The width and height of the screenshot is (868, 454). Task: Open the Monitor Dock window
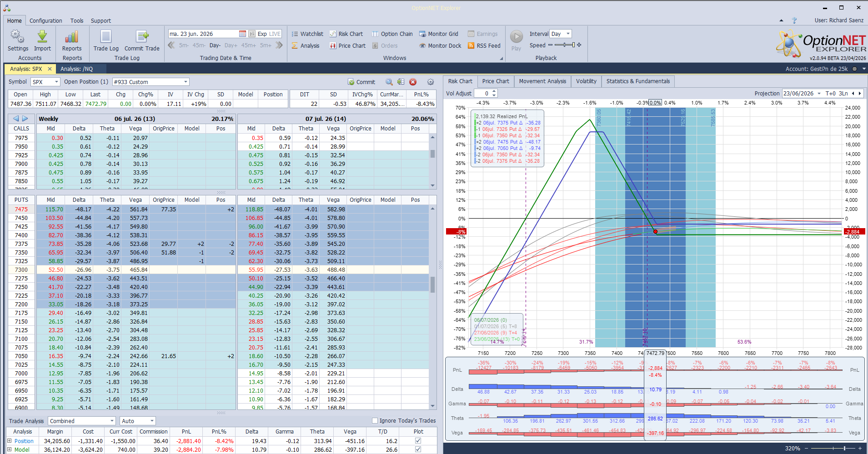pyautogui.click(x=440, y=45)
